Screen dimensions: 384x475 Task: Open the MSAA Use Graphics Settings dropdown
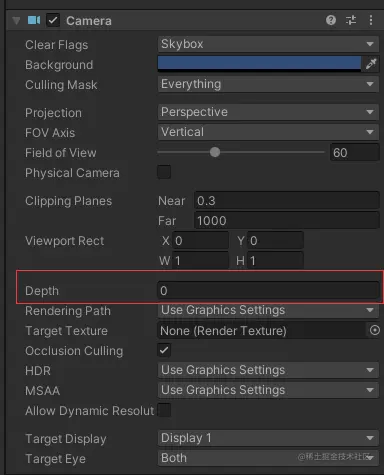click(x=268, y=390)
